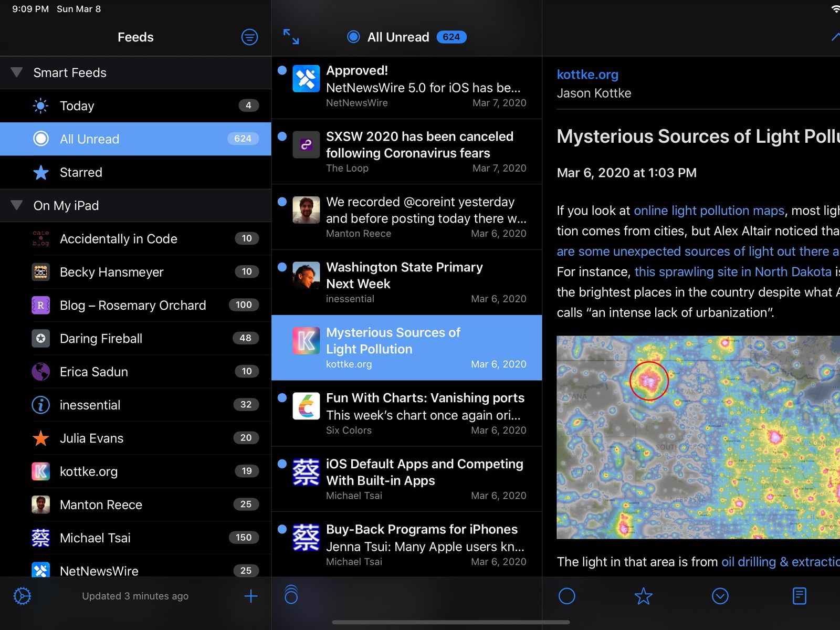Click the kottke.org K icon in the feed list
This screenshot has height=630, width=840.
(x=41, y=471)
